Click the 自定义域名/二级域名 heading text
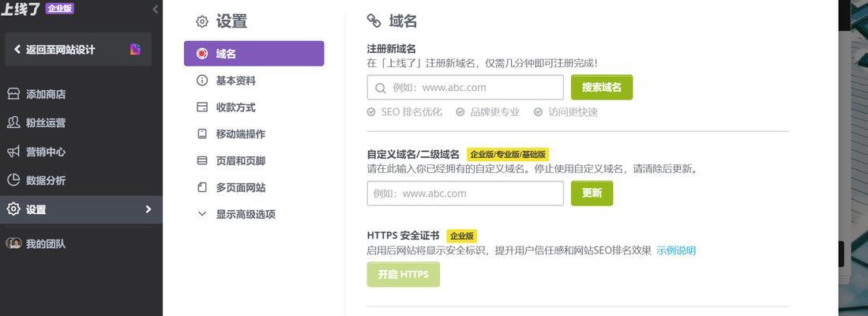This screenshot has height=316, width=868. pos(413,154)
